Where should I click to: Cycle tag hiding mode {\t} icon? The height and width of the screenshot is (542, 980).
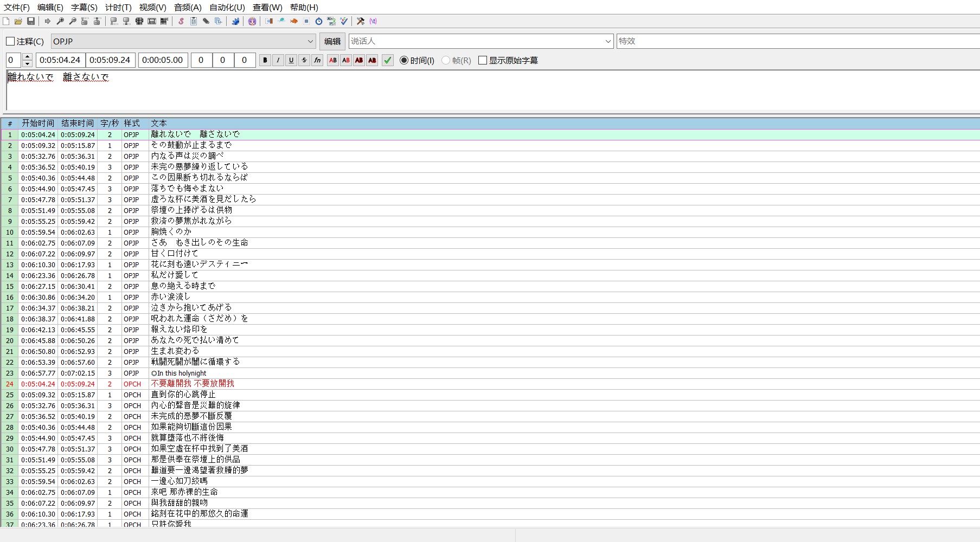tap(373, 21)
